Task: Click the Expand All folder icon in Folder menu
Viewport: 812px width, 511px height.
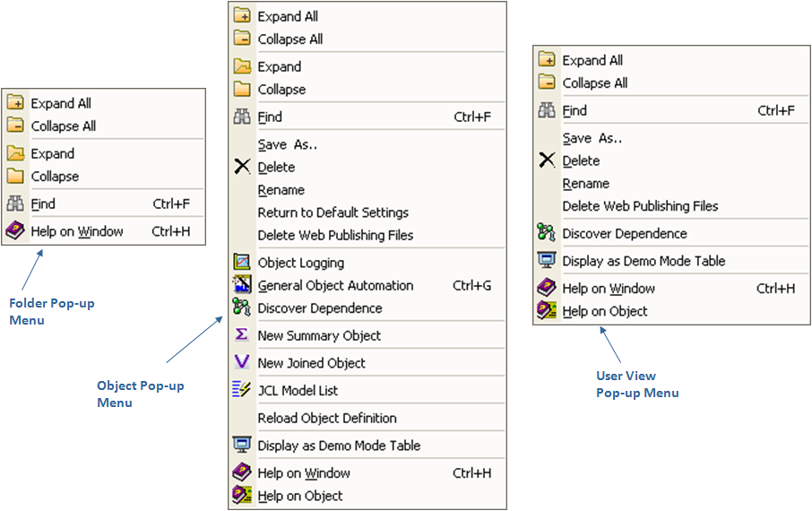Action: [15, 102]
